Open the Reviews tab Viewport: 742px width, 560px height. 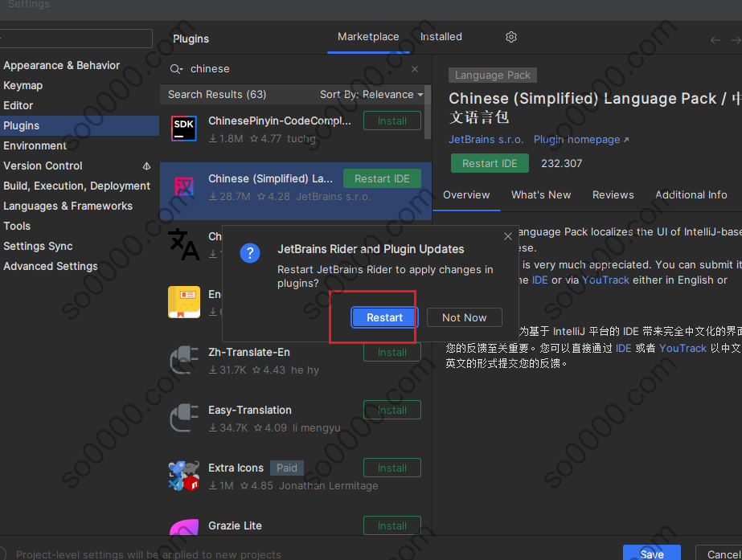[613, 195]
